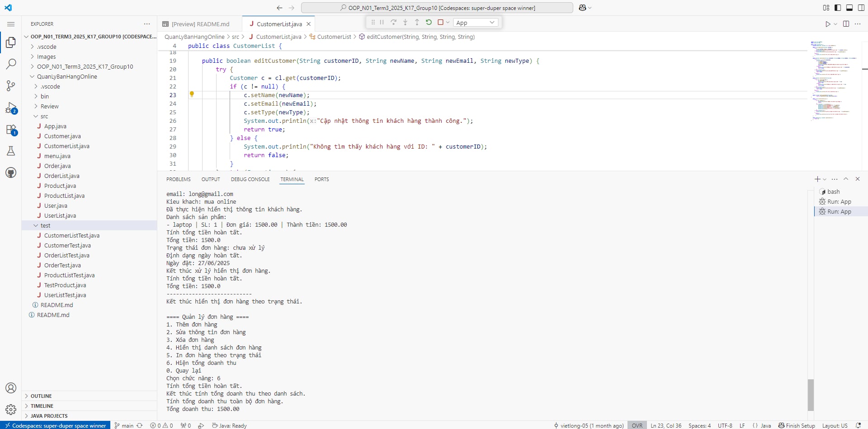868x429 pixels.
Task: Click the Codespaces remote indicator
Action: pos(55,425)
